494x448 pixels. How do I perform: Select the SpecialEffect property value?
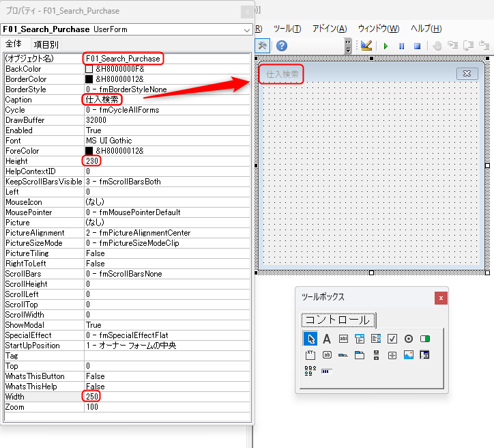(167, 335)
